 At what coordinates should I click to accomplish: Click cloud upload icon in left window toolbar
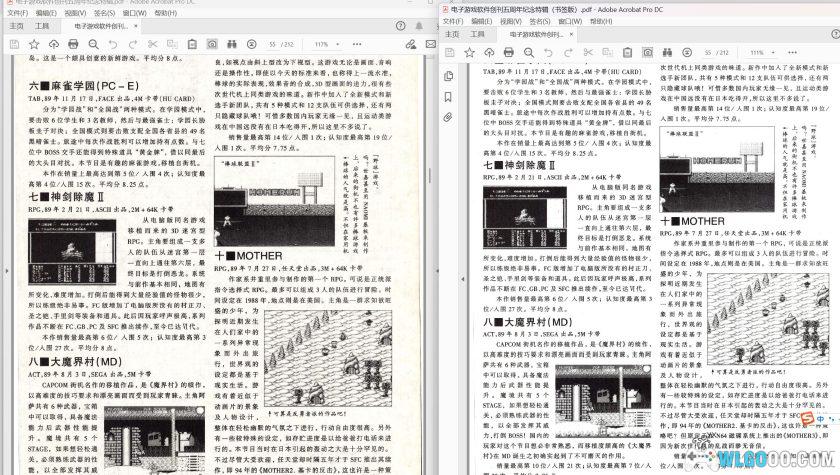click(x=54, y=44)
